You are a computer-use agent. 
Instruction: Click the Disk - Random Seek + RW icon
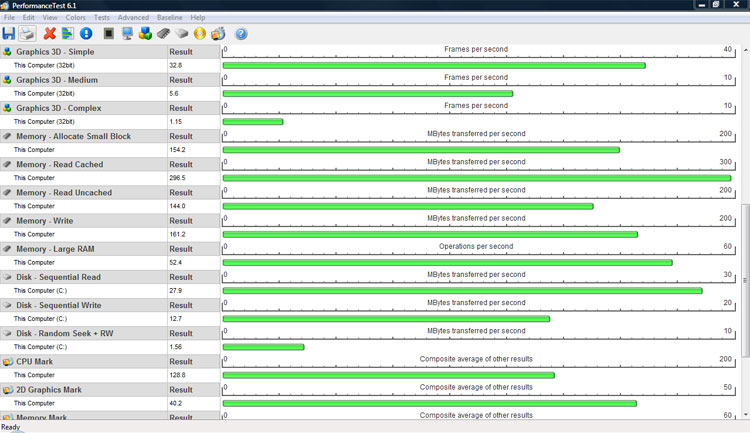7,333
